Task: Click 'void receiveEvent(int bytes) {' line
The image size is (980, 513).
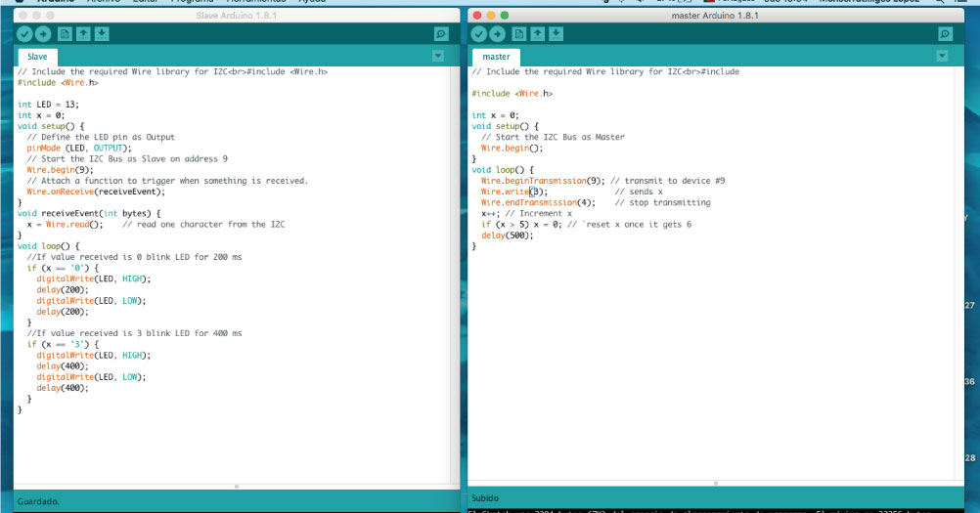Action: 89,213
